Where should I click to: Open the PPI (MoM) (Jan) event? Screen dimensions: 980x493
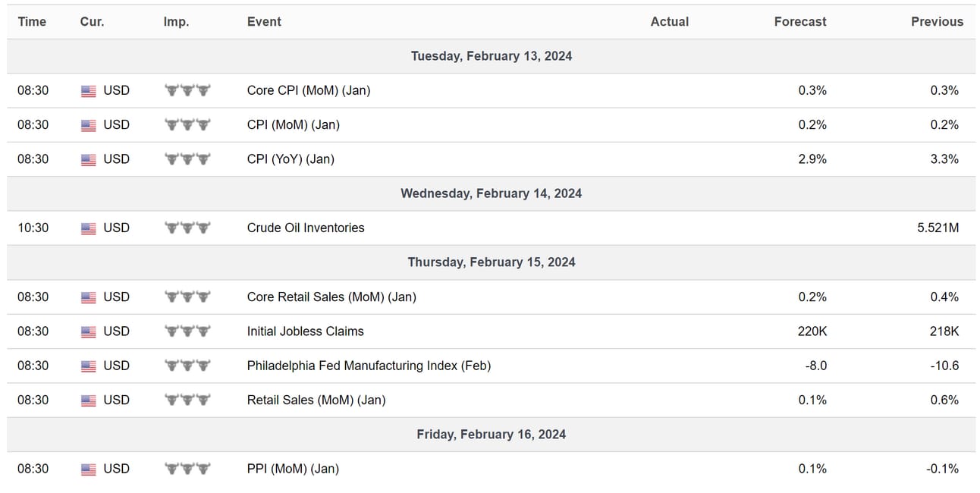293,469
